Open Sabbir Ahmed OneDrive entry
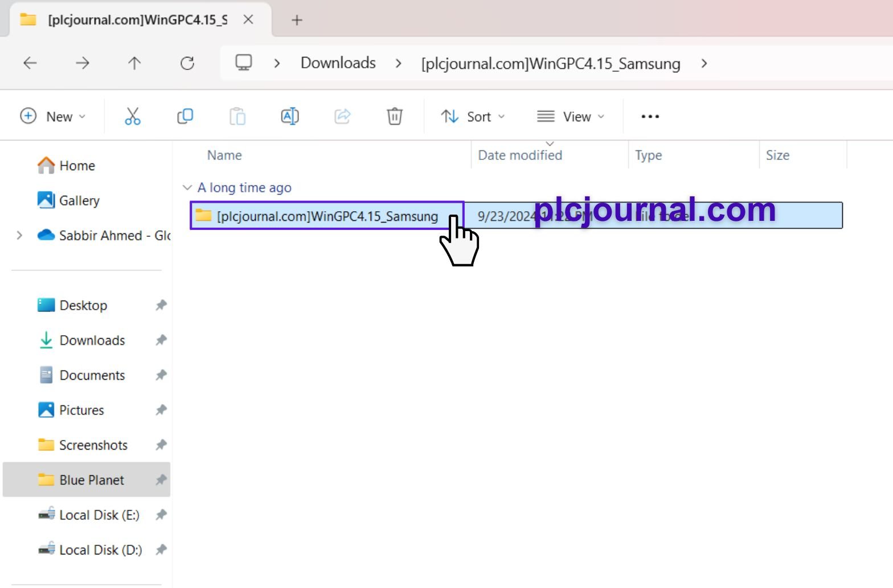 [x=104, y=235]
